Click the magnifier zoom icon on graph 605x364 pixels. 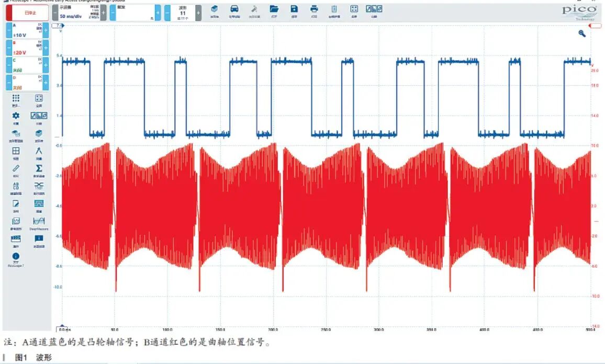pyautogui.click(x=582, y=33)
